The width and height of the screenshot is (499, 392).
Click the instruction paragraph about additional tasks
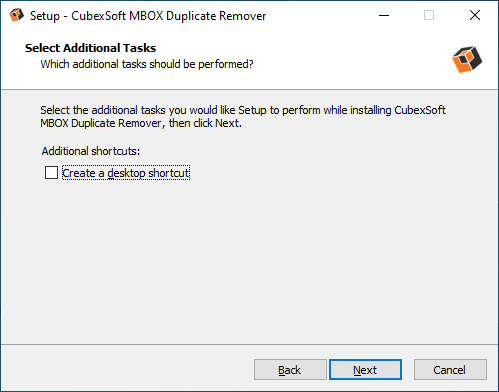tap(243, 117)
